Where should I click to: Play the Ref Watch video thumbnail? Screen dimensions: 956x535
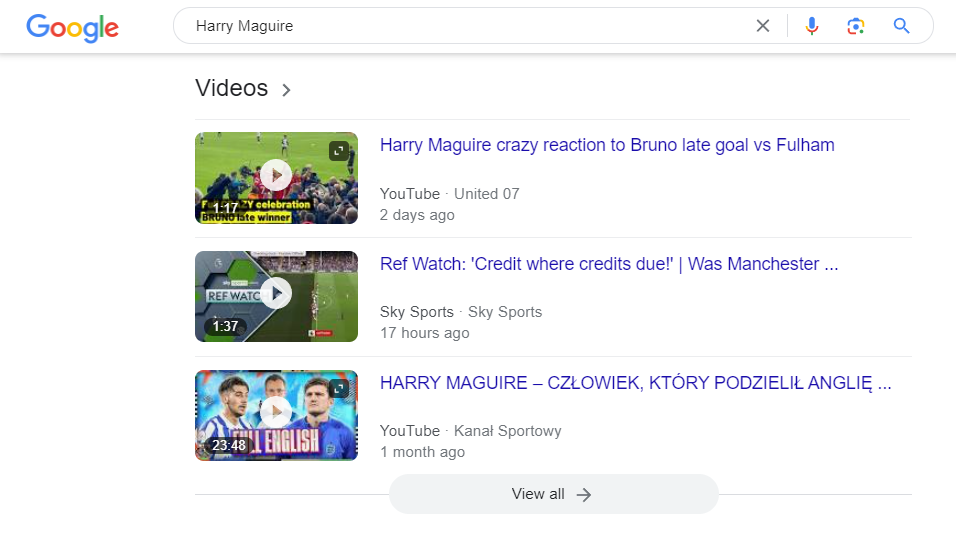click(276, 296)
